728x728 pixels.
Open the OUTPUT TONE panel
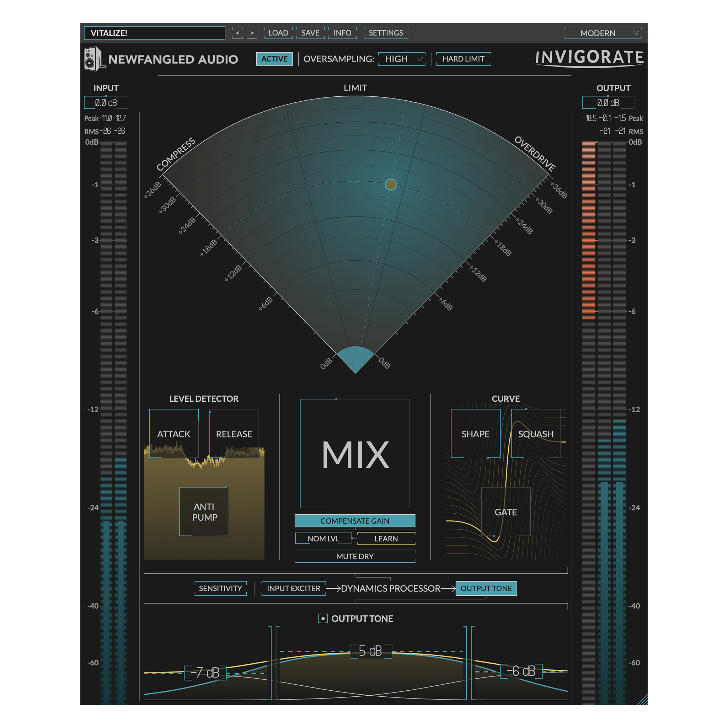click(x=486, y=588)
